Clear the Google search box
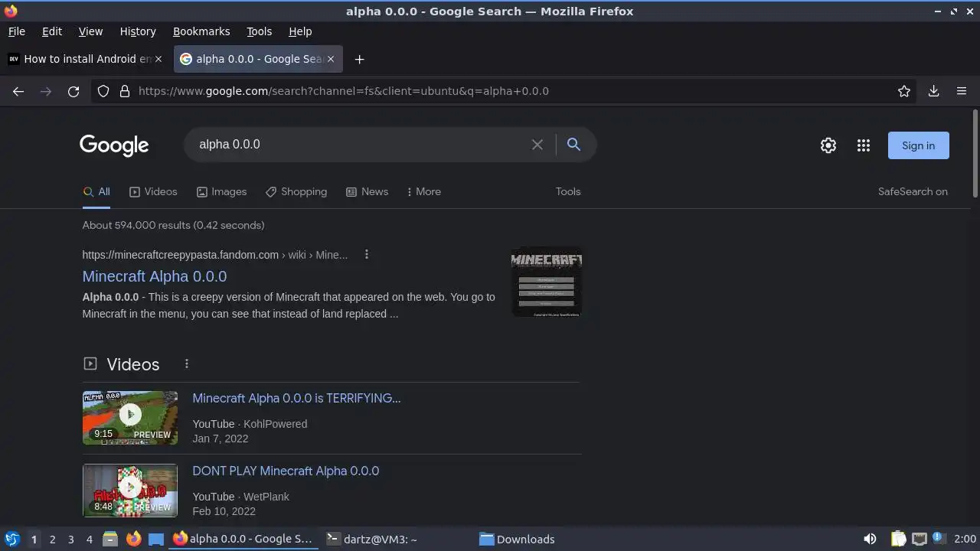This screenshot has height=551, width=980. (x=537, y=145)
